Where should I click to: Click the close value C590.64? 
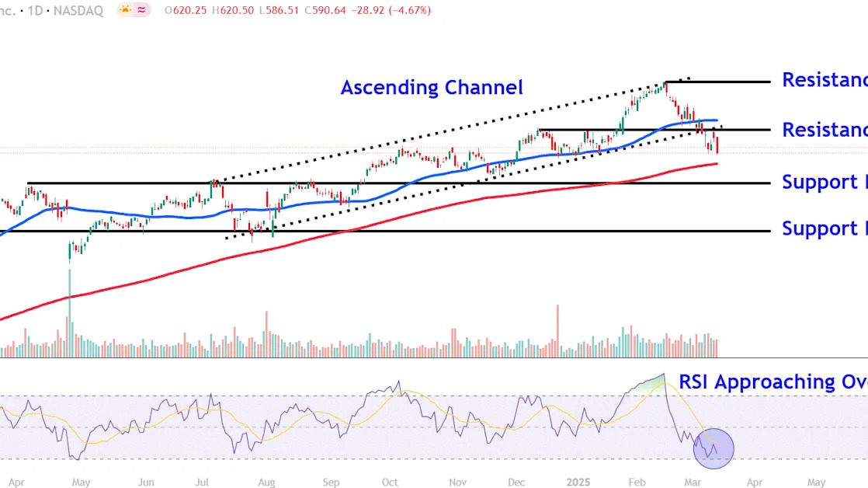point(327,11)
